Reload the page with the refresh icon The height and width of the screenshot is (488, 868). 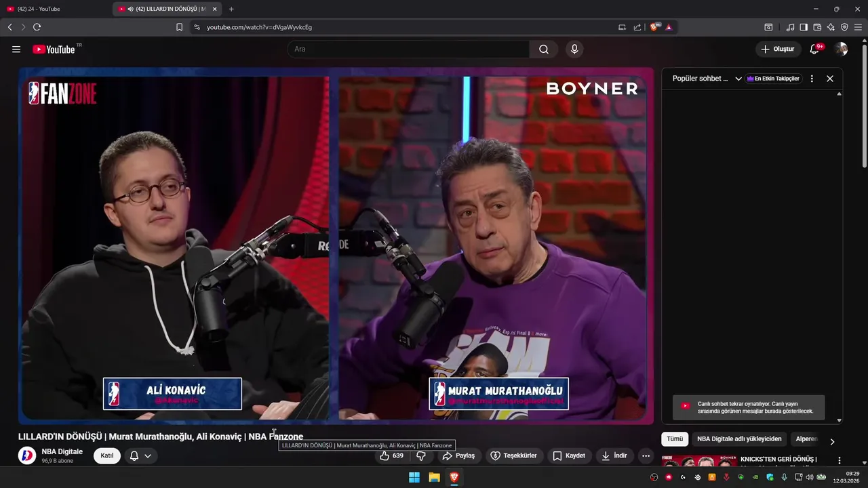(37, 27)
